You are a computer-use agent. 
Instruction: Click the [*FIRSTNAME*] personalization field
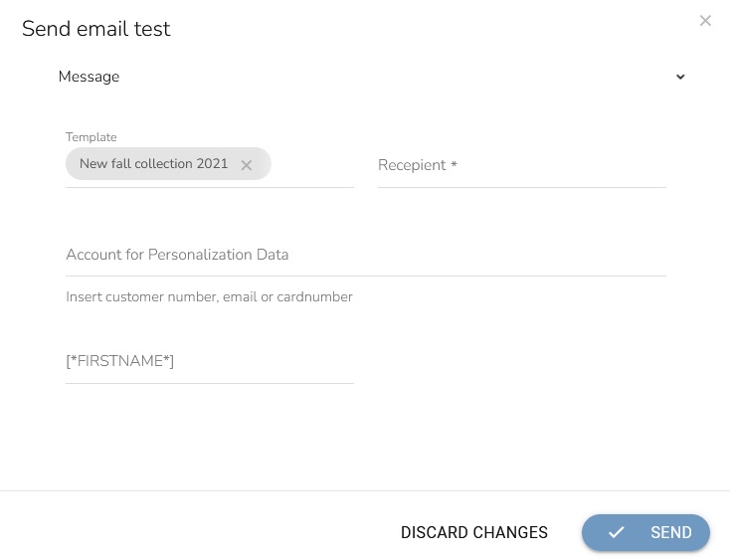tap(209, 361)
